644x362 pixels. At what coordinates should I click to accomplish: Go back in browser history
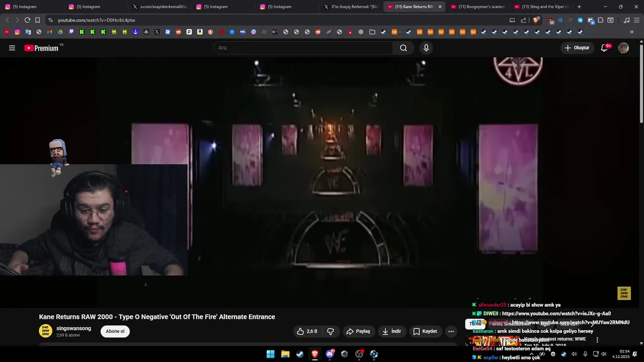7,20
